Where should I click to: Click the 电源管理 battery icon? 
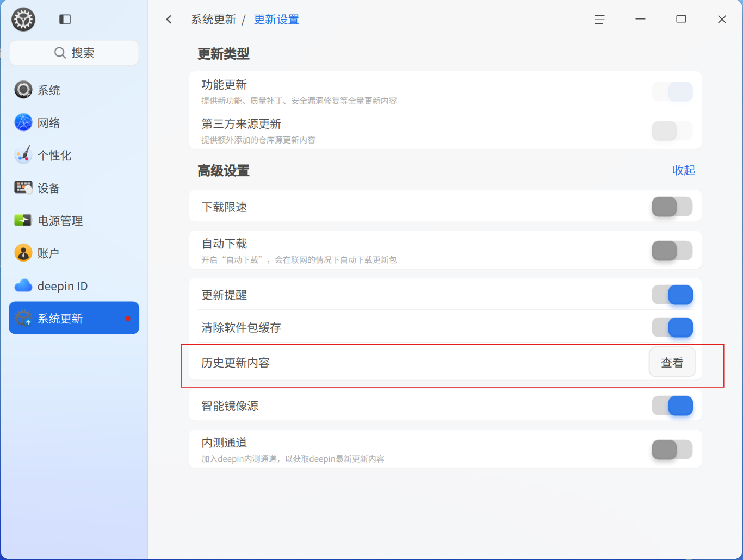click(23, 220)
